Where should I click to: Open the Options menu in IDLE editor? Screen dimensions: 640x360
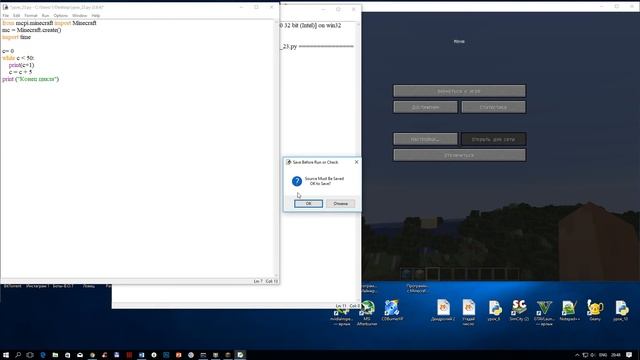(x=60, y=16)
